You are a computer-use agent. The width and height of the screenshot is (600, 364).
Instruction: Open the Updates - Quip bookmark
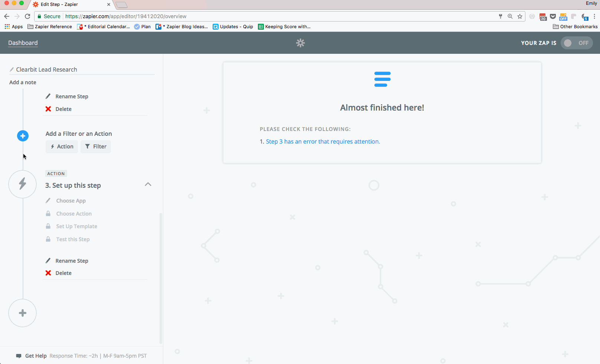233,27
